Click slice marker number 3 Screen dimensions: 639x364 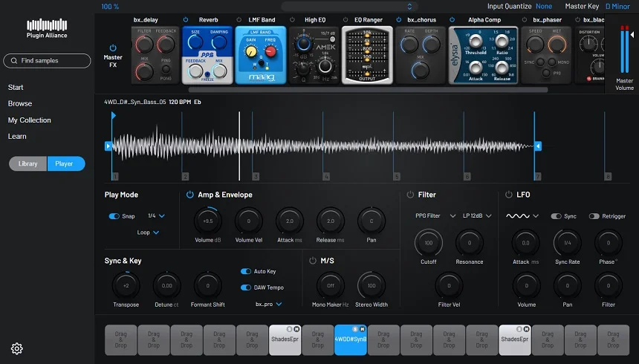click(x=256, y=177)
